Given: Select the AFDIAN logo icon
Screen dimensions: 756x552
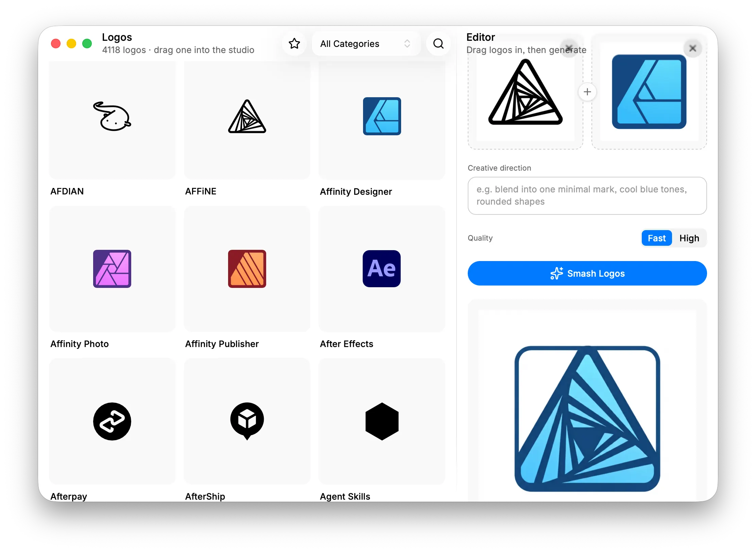Looking at the screenshot, I should point(112,116).
